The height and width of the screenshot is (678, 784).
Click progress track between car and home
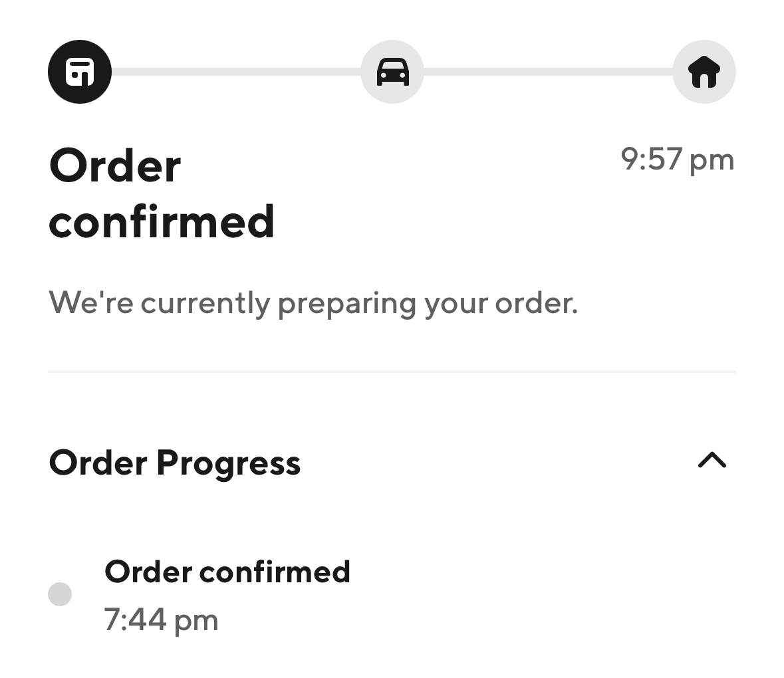tap(548, 72)
